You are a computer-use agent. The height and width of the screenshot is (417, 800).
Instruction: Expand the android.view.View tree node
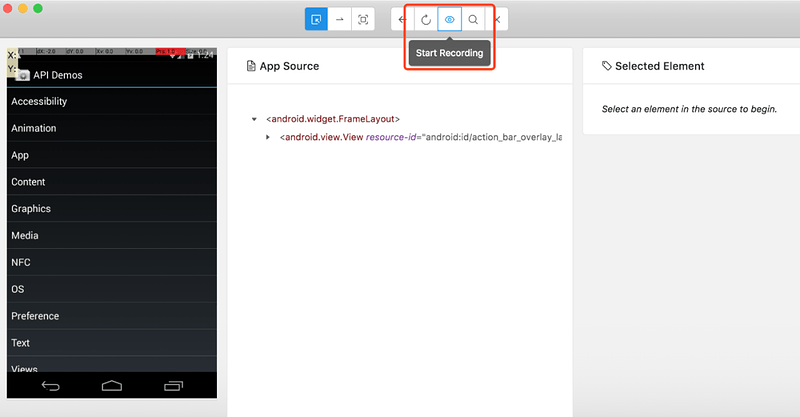click(x=267, y=137)
